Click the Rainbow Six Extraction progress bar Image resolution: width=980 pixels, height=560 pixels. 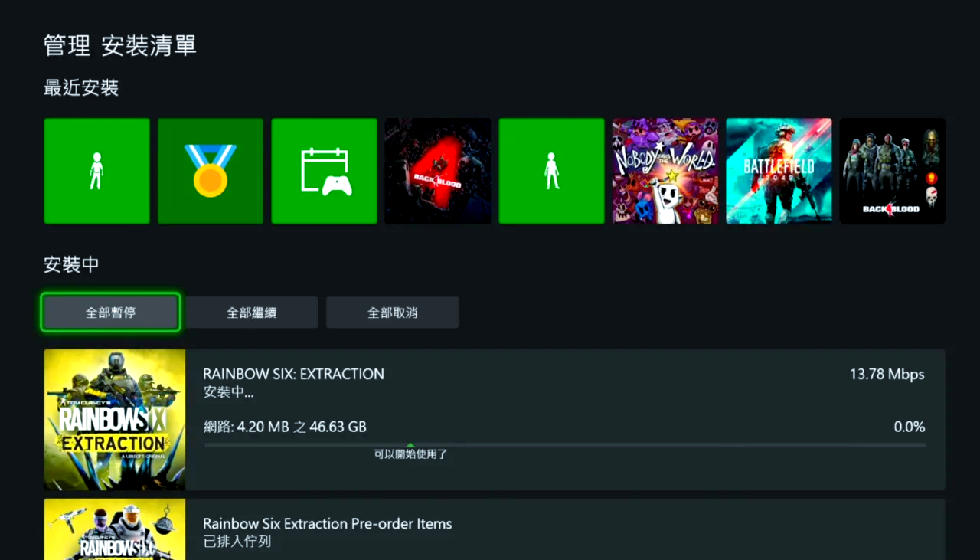[565, 444]
